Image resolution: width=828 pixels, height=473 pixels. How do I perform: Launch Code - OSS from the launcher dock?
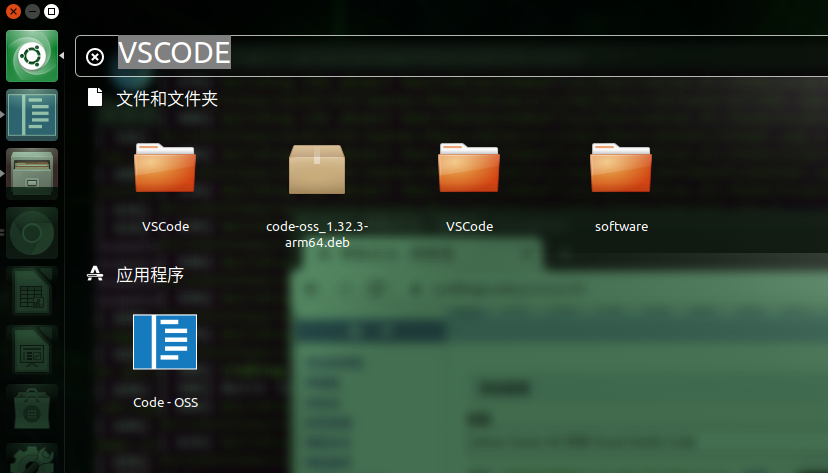coord(32,115)
